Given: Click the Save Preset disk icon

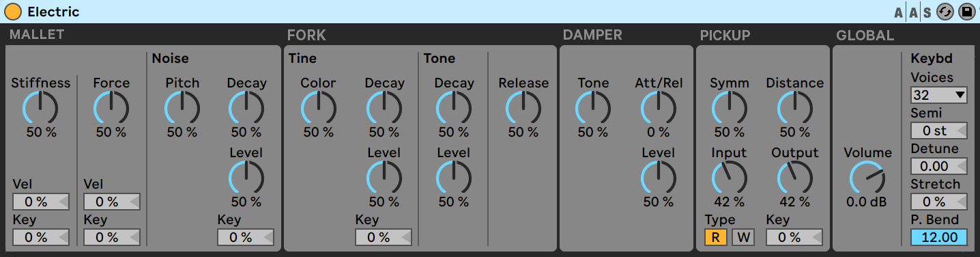Looking at the screenshot, I should click(966, 12).
